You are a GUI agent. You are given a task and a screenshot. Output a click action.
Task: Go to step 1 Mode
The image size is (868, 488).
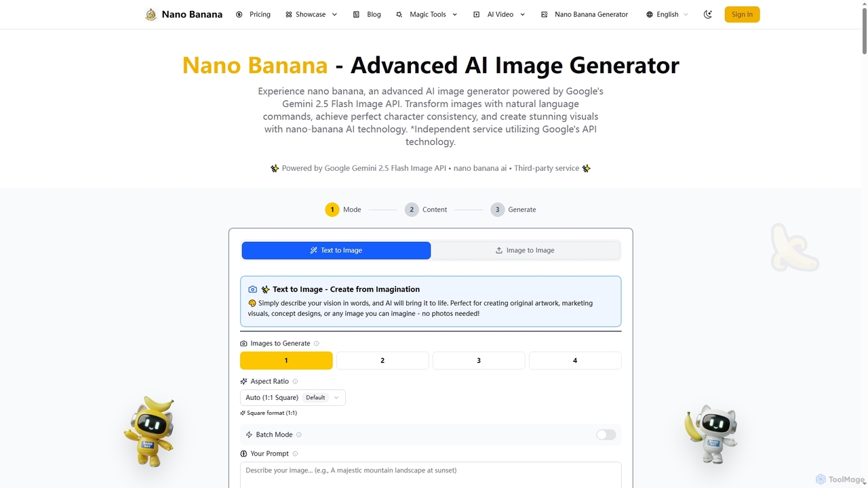[343, 209]
